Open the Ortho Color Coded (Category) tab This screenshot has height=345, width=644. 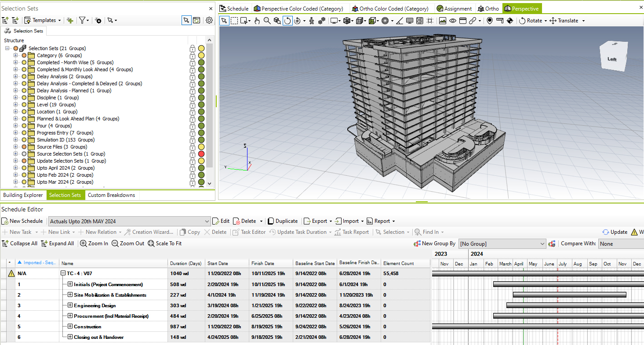tap(390, 8)
